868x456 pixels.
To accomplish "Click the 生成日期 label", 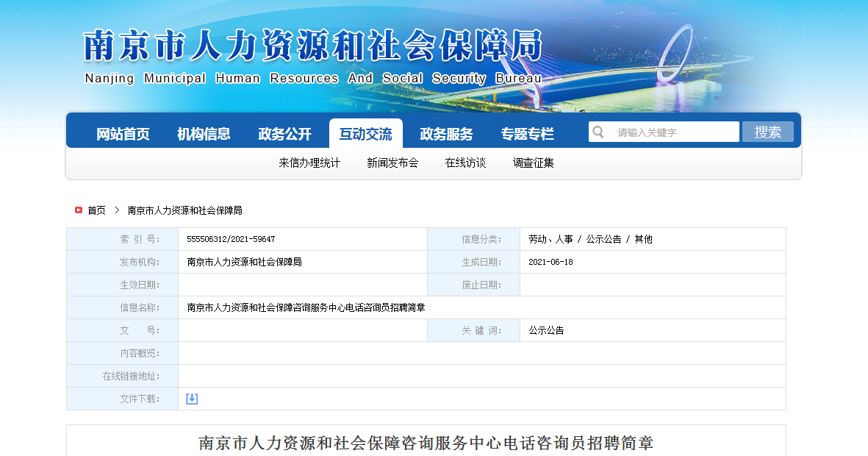I will coord(481,262).
